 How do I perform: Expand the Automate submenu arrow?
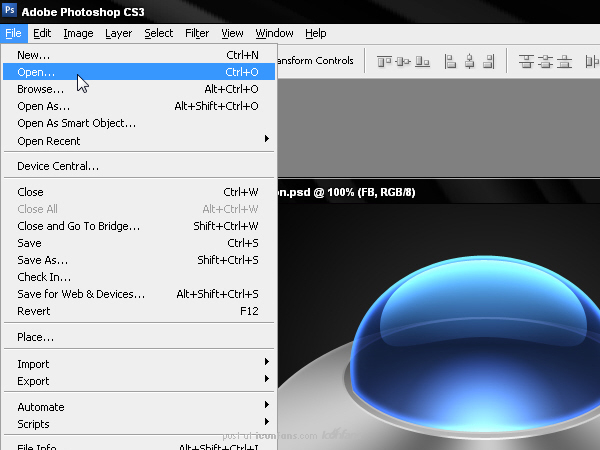tap(267, 404)
